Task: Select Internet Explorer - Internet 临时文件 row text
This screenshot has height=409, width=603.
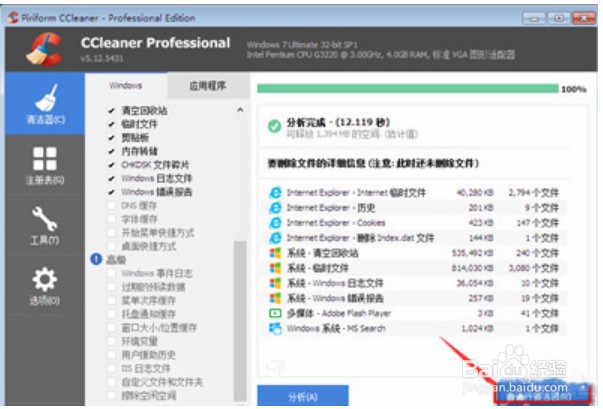Action: coord(356,192)
